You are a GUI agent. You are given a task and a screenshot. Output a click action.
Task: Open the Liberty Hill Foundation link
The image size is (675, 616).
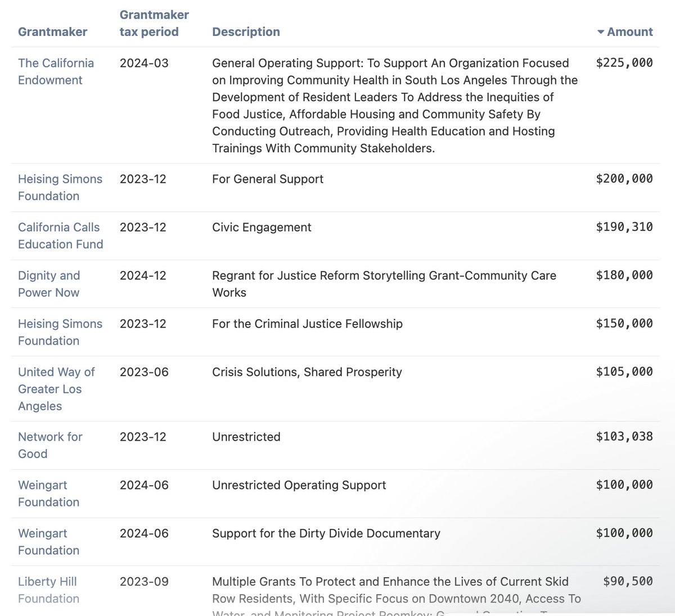[x=48, y=590]
